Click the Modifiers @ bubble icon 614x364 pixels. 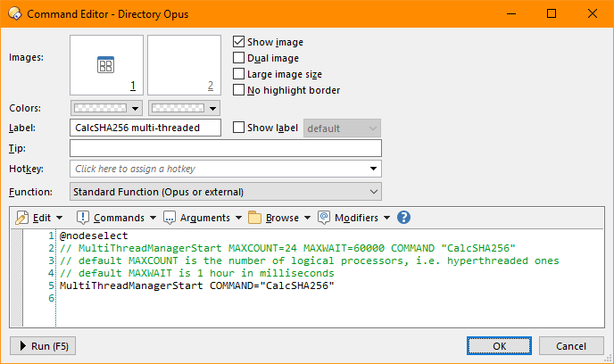tap(323, 217)
